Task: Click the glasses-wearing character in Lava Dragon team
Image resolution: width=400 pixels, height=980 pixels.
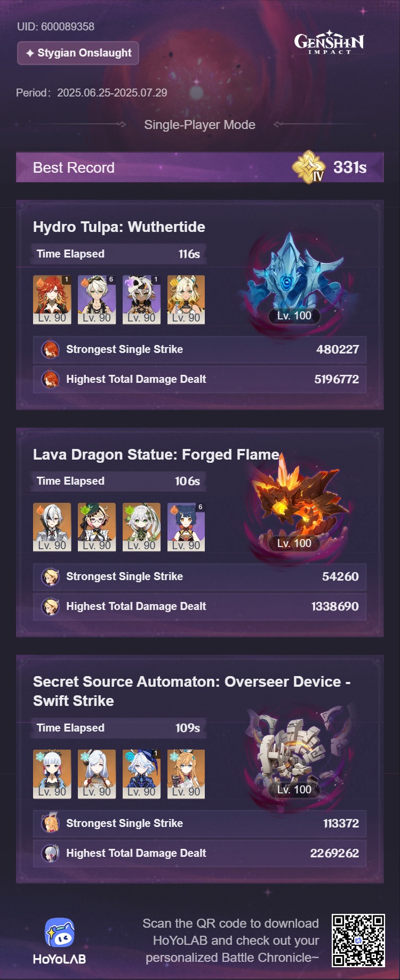Action: 97,527
